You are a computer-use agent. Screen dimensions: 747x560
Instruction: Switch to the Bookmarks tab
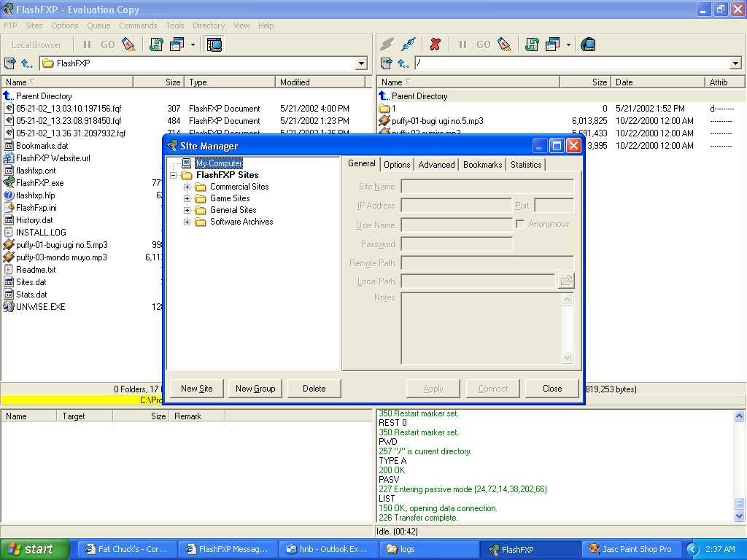tap(482, 164)
